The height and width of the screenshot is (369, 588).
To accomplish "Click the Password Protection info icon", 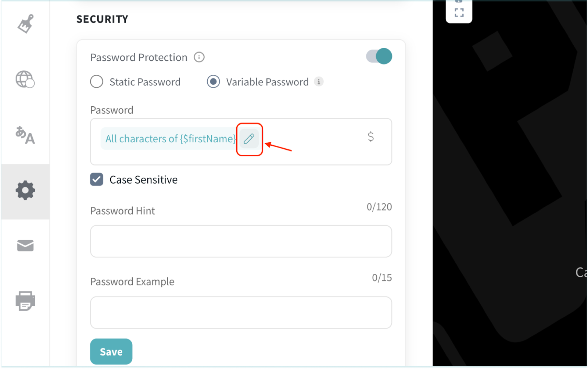I will coord(199,57).
